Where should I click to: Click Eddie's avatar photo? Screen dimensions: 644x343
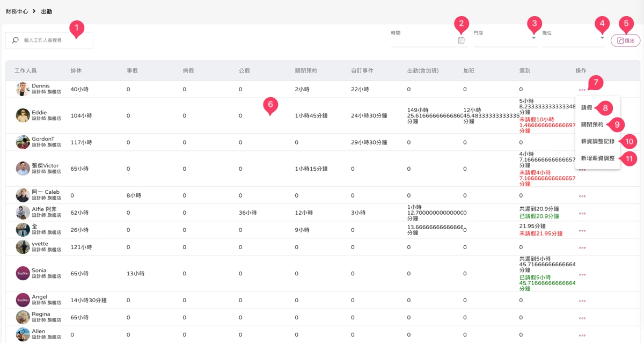click(23, 115)
